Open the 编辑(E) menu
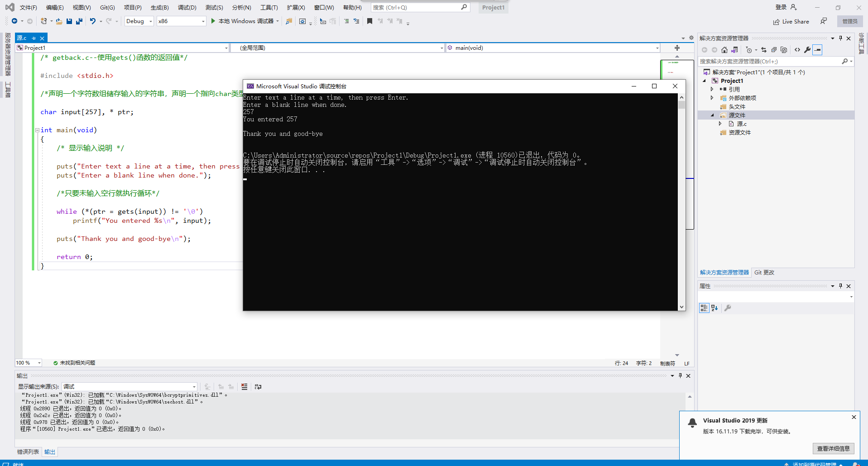This screenshot has width=868, height=466. tap(55, 8)
